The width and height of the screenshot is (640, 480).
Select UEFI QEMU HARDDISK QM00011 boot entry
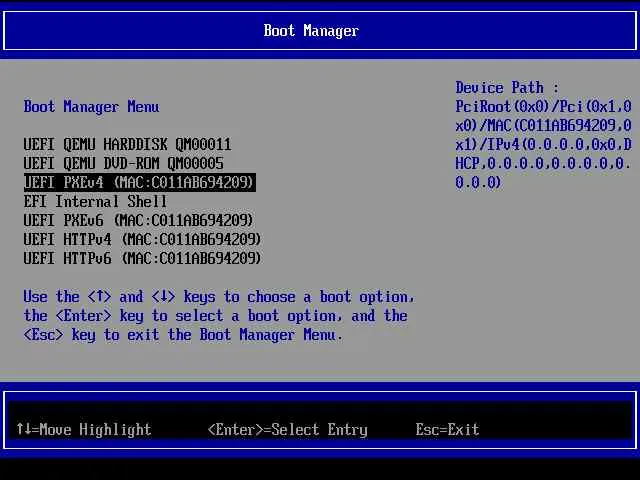(x=127, y=144)
